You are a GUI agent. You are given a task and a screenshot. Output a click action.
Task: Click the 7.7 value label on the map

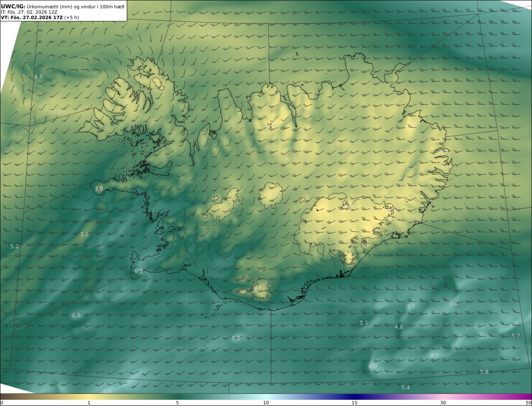pos(411,307)
